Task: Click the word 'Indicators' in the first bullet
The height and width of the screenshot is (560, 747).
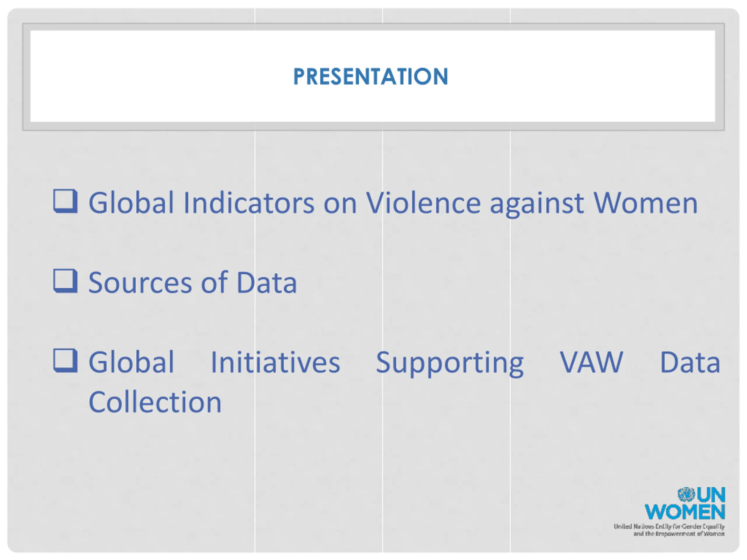Action: point(249,202)
